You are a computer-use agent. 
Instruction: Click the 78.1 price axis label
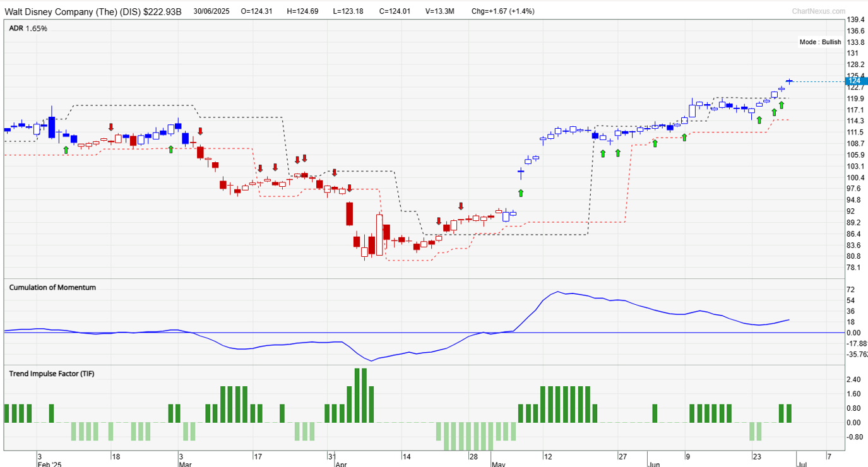point(854,268)
